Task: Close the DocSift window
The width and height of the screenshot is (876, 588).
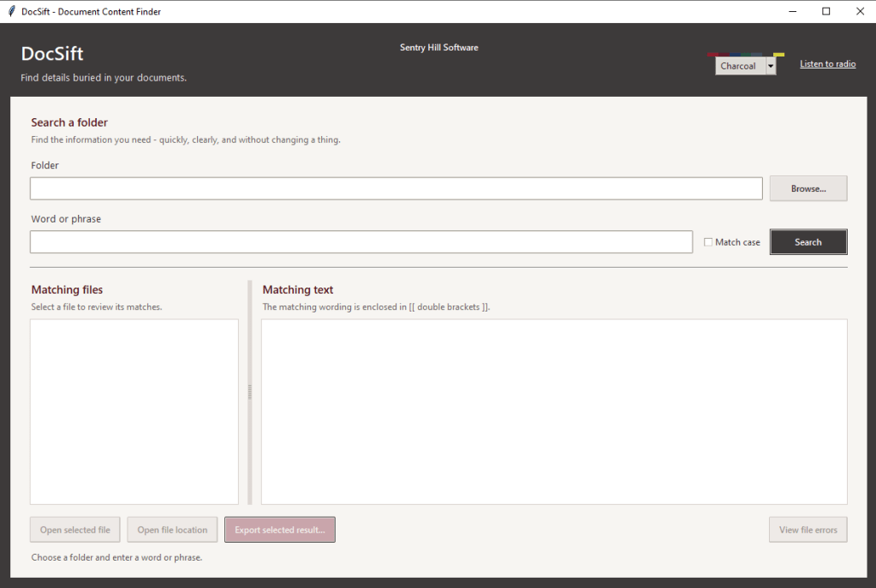Action: [860, 11]
